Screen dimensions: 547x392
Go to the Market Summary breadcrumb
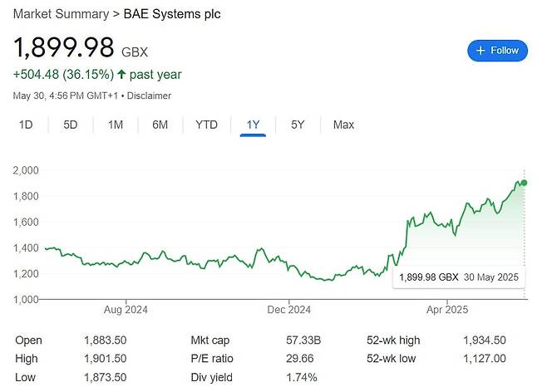click(x=61, y=14)
